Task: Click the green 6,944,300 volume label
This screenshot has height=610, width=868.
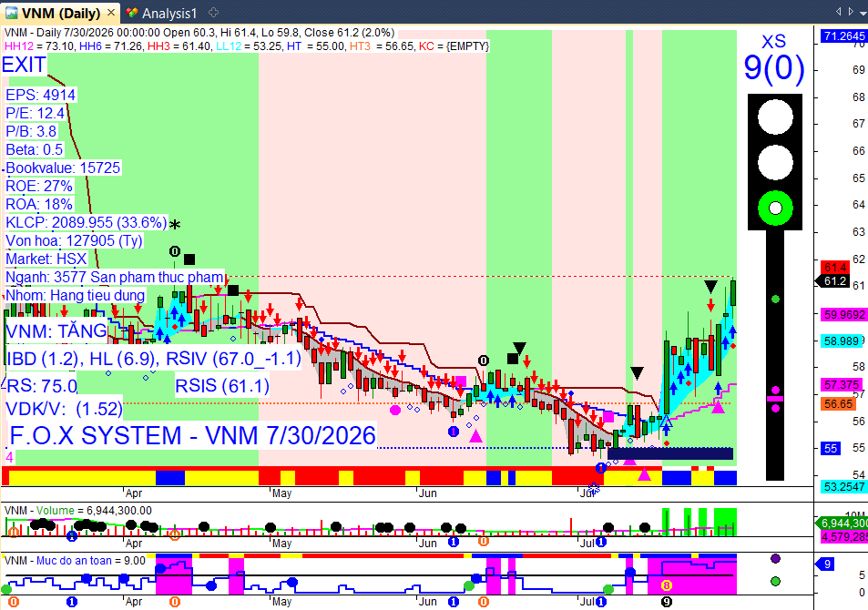Action: tap(843, 524)
